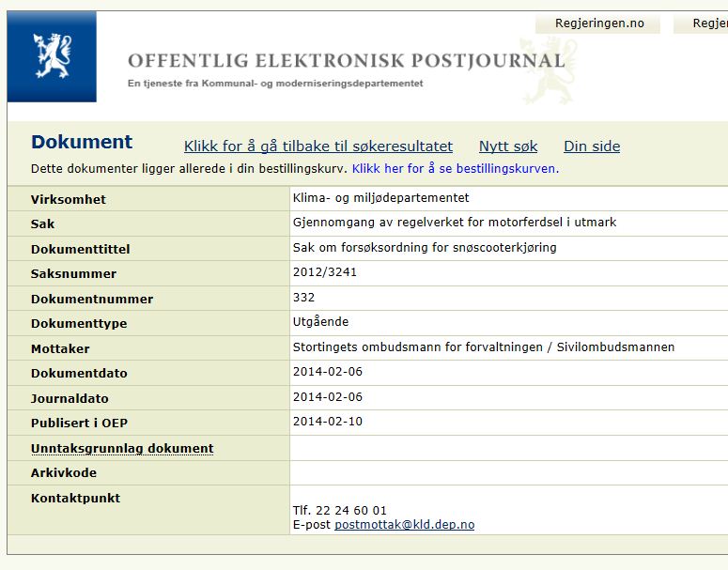Screen dimensions: 728x570
Task: View the order basket via bestillingskurven link
Action: click(455, 169)
